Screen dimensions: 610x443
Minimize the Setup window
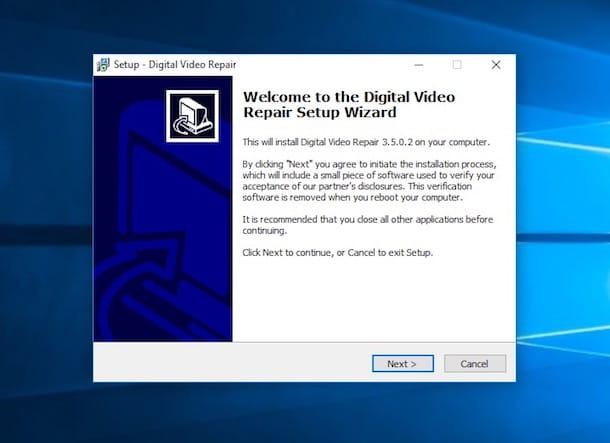point(419,65)
